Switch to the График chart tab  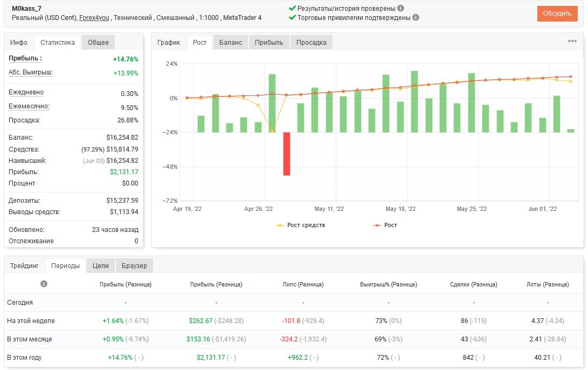coord(169,43)
